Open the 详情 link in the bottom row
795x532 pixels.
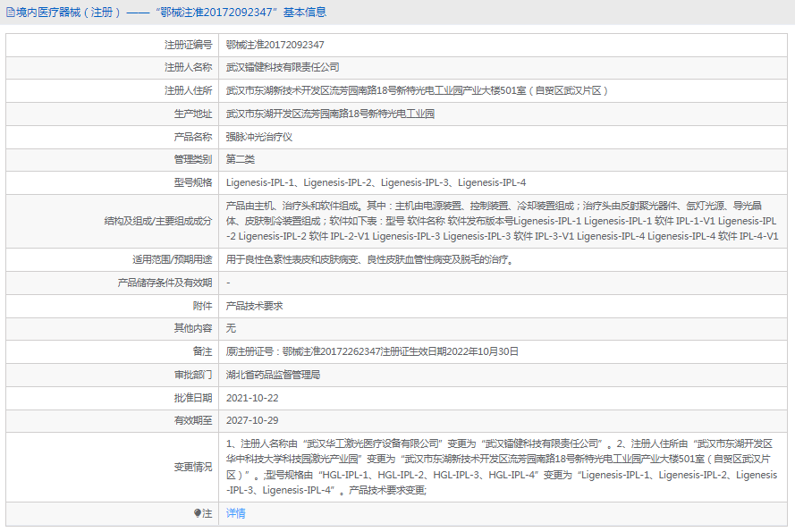point(234,512)
